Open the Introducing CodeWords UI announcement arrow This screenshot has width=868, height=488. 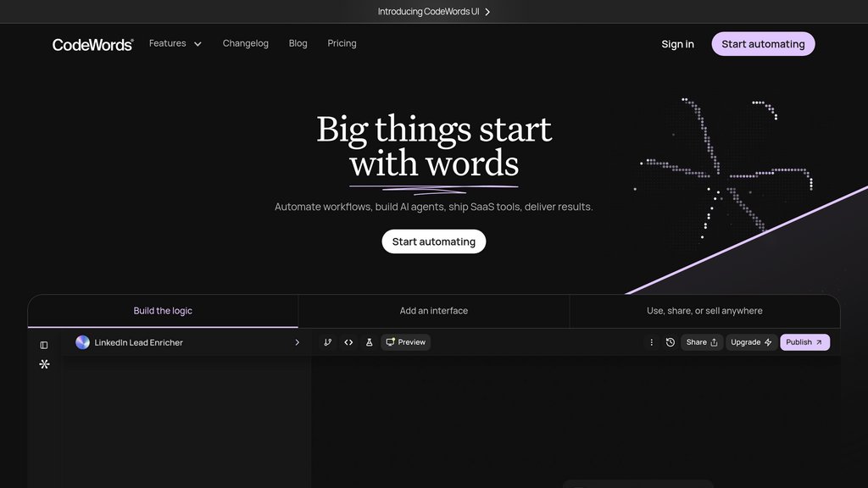(487, 12)
